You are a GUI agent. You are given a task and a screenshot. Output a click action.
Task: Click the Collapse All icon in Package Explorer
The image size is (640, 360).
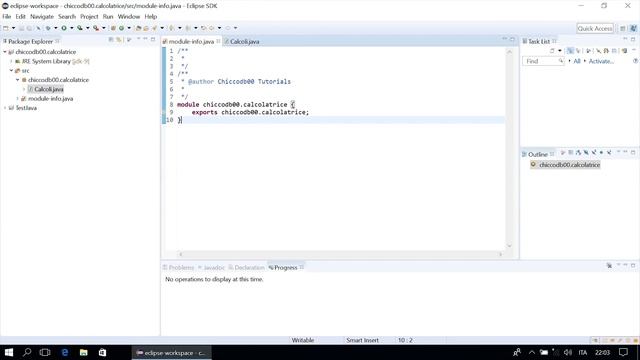111,40
